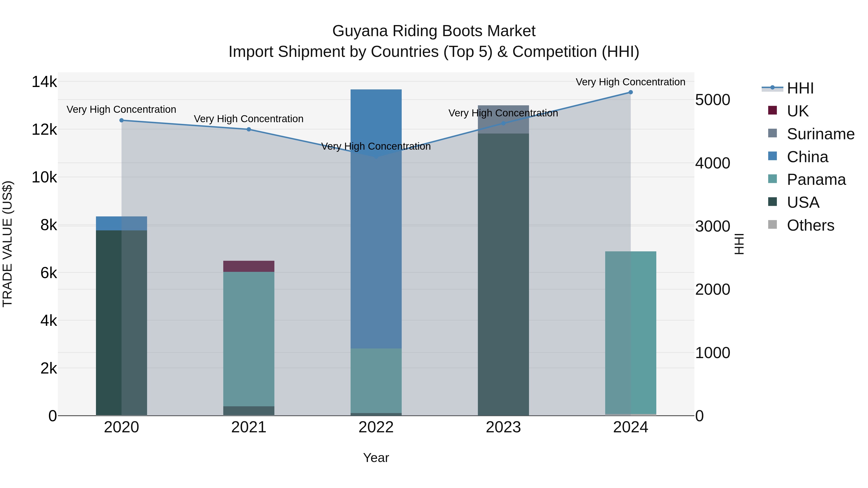Click the 2022 China bar segment

point(376,219)
